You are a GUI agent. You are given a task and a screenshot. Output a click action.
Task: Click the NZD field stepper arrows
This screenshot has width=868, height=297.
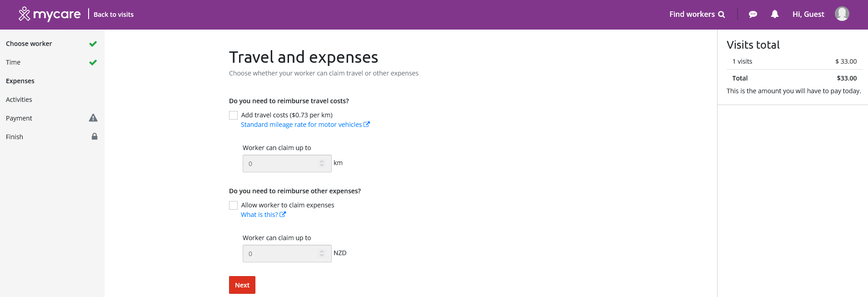[322, 253]
